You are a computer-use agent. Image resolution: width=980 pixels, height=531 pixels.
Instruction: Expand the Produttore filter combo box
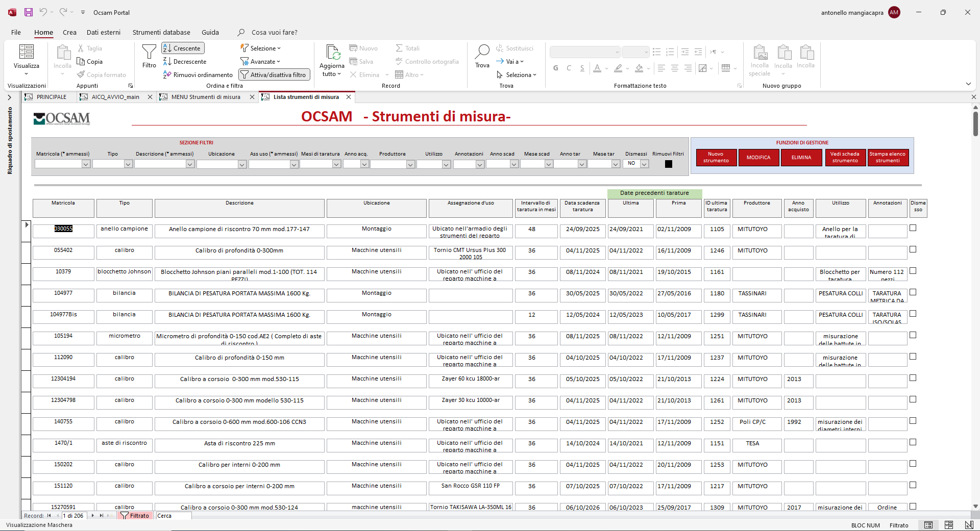pyautogui.click(x=410, y=164)
